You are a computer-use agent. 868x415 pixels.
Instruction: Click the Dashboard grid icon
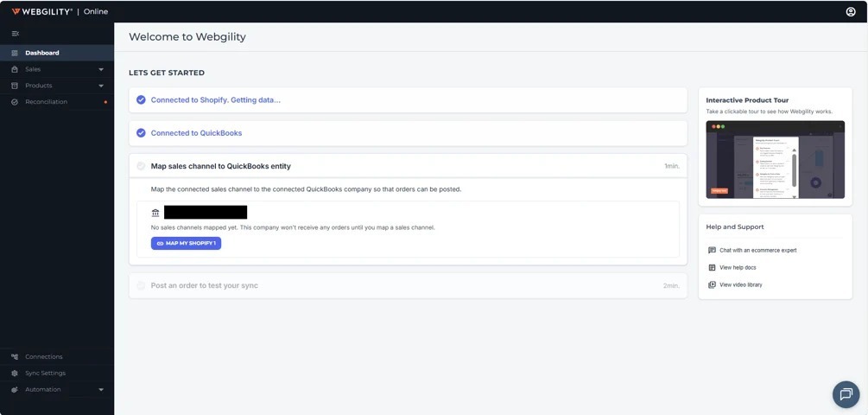[15, 54]
